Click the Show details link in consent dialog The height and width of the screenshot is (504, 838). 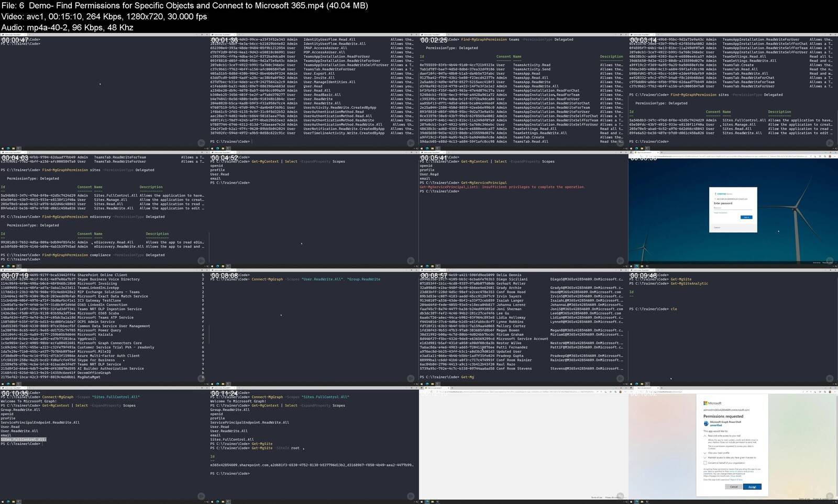coord(736,476)
